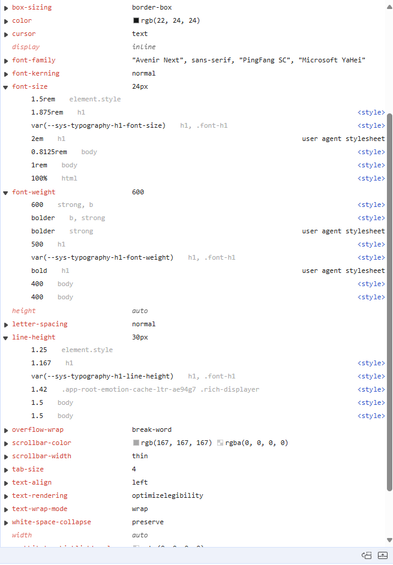Click the cursor value text

[x=140, y=34]
